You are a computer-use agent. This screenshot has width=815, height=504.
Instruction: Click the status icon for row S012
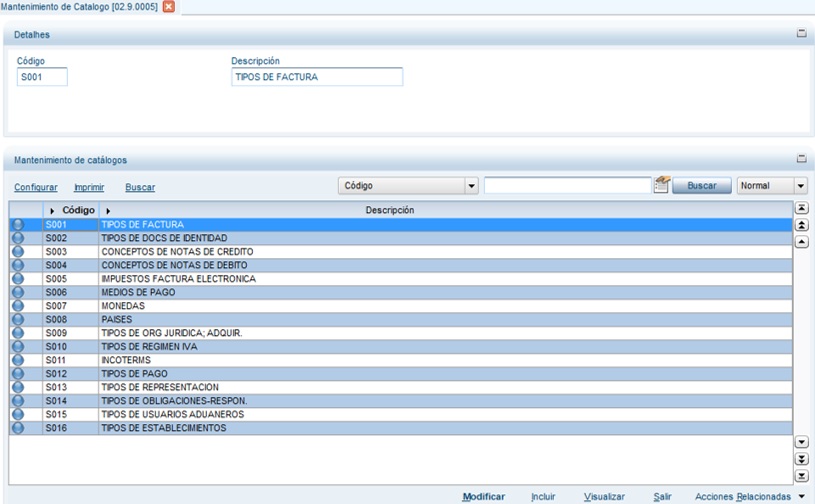pyautogui.click(x=18, y=373)
